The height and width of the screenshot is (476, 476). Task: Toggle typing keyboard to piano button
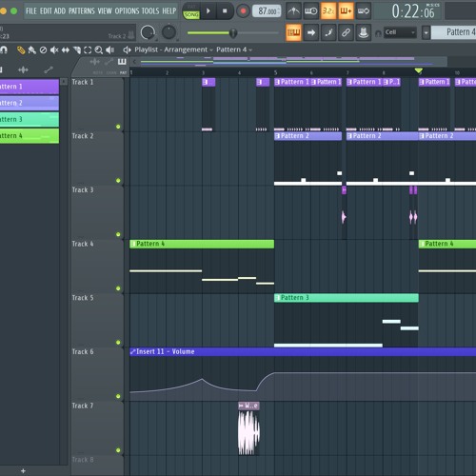293,32
